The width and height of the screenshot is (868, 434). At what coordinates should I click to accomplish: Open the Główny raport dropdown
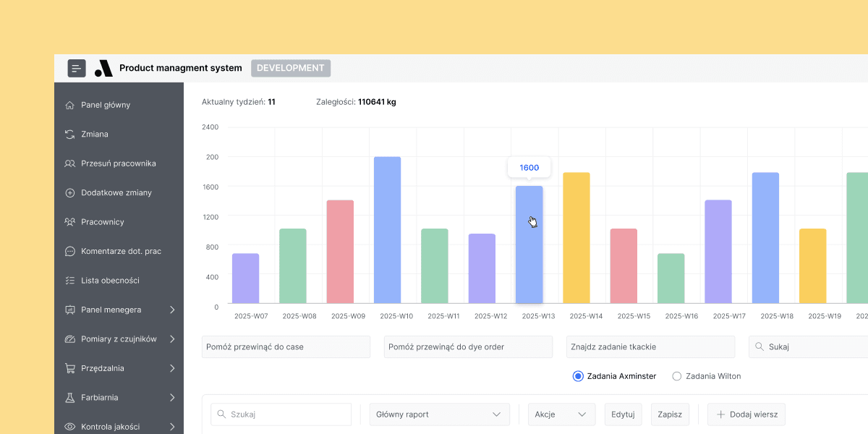(x=439, y=414)
